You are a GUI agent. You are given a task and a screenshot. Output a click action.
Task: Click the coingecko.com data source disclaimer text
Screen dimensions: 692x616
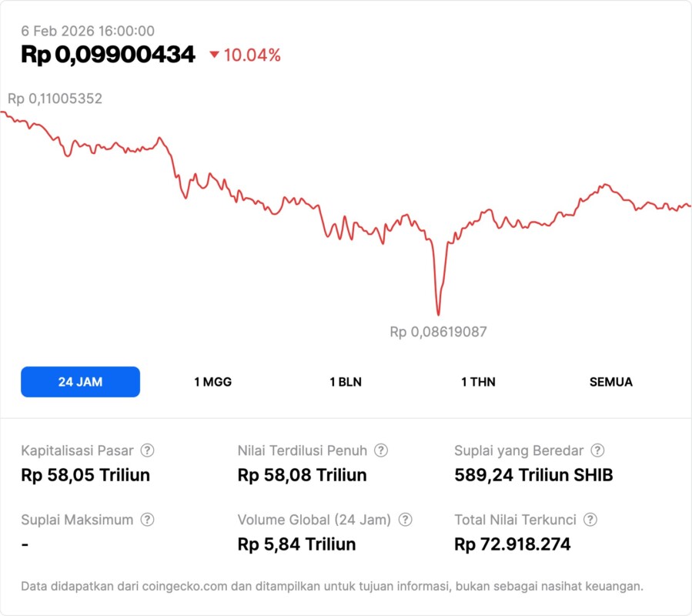tap(332, 586)
